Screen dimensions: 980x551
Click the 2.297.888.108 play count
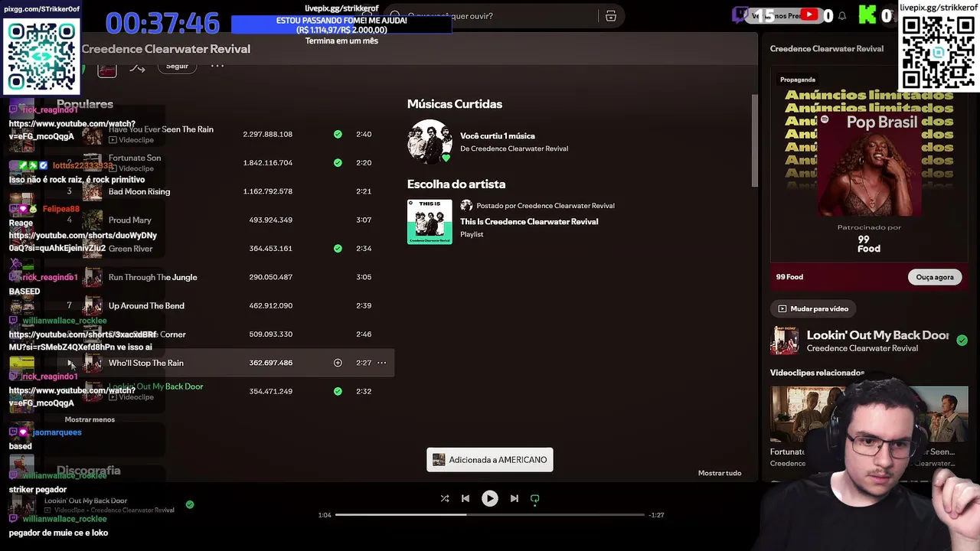pos(268,134)
